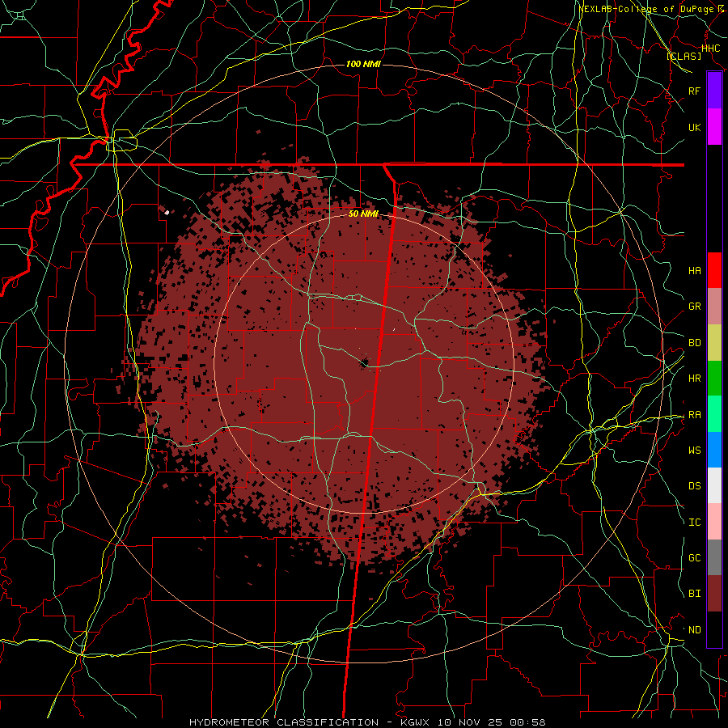Click the BI legend label
The width and height of the screenshot is (728, 728).
[695, 594]
